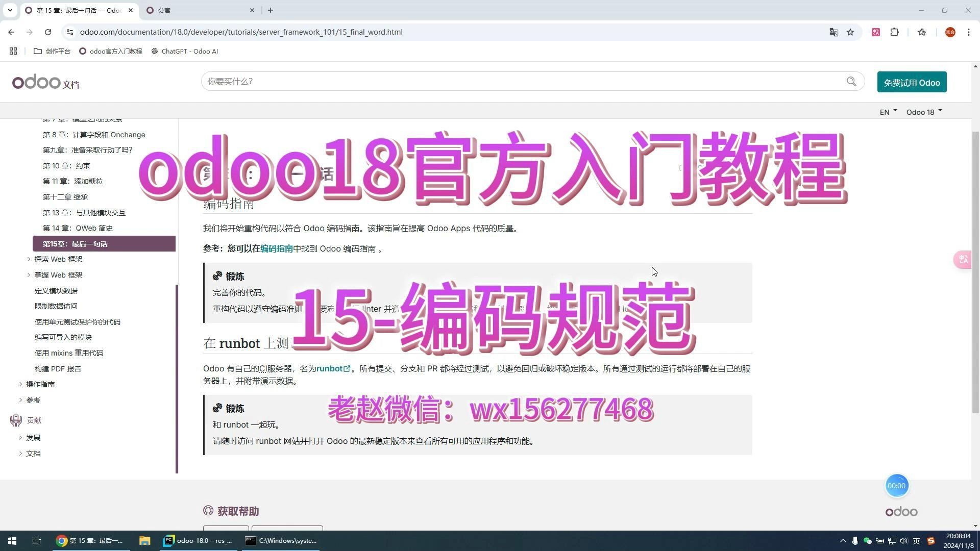
Task: Open Windows Start menu
Action: (12, 541)
